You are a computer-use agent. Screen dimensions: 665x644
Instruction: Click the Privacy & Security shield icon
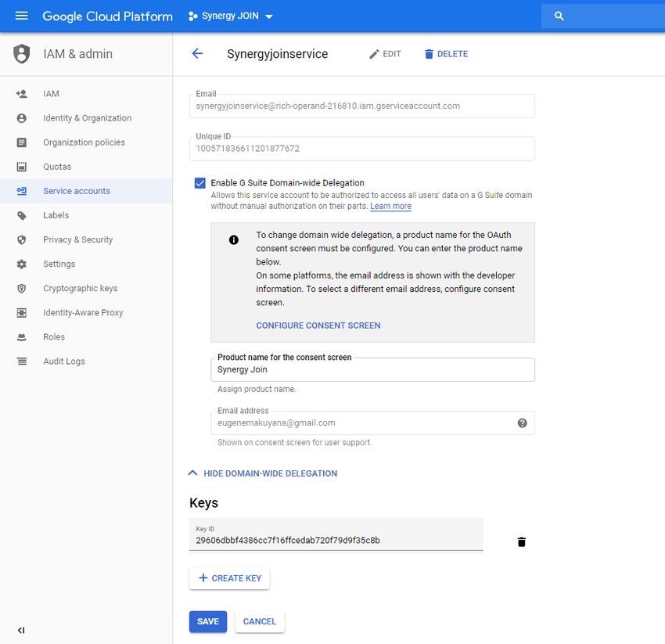(x=22, y=239)
